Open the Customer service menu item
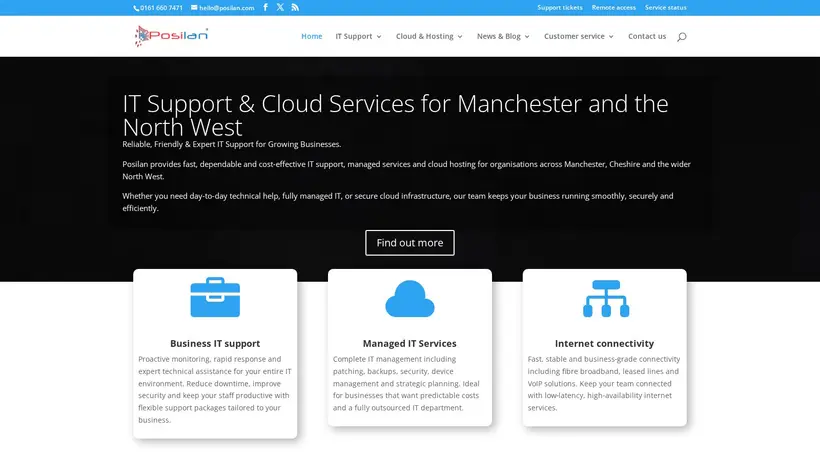This screenshot has height=461, width=820. pyautogui.click(x=574, y=36)
